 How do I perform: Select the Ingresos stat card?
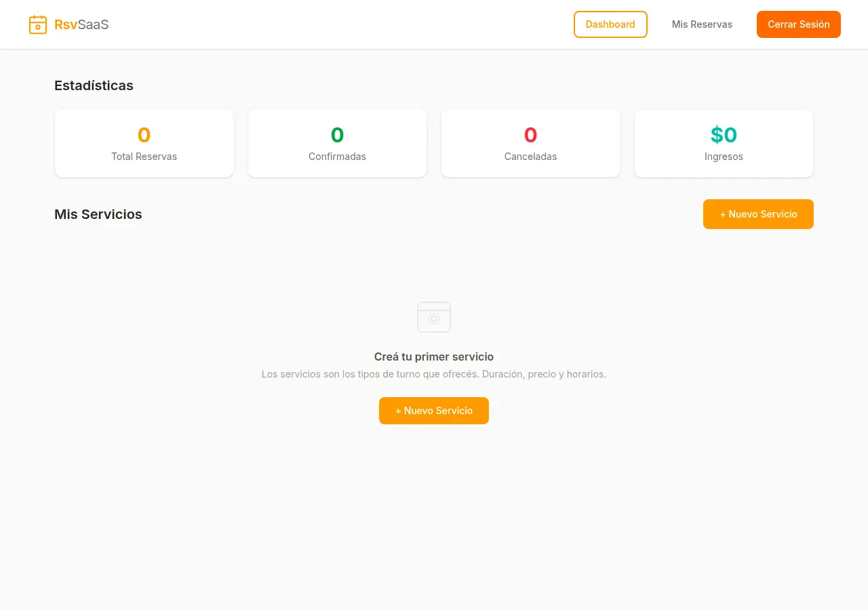pyautogui.click(x=724, y=144)
